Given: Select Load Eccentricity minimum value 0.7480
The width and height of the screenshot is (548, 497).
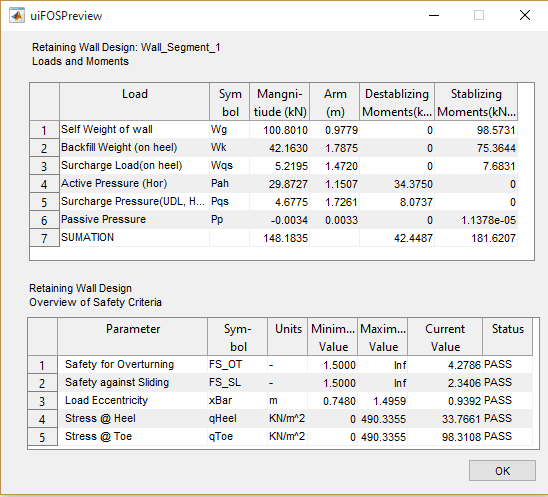Looking at the screenshot, I should (333, 401).
